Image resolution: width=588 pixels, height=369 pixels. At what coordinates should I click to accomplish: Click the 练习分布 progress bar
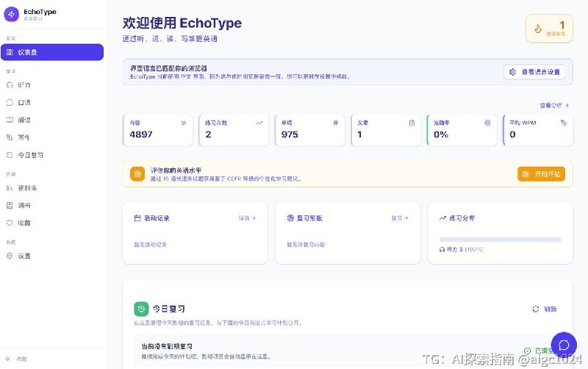[501, 239]
